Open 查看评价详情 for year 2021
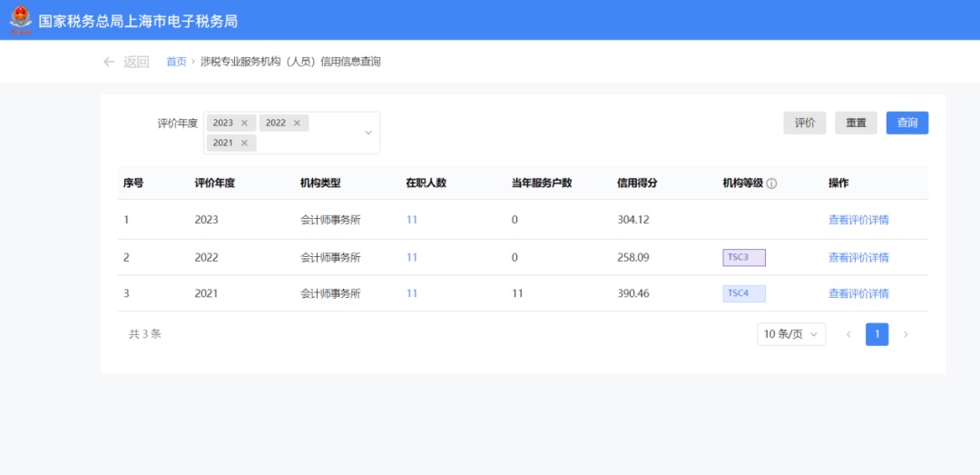The width and height of the screenshot is (980, 475). (x=857, y=293)
